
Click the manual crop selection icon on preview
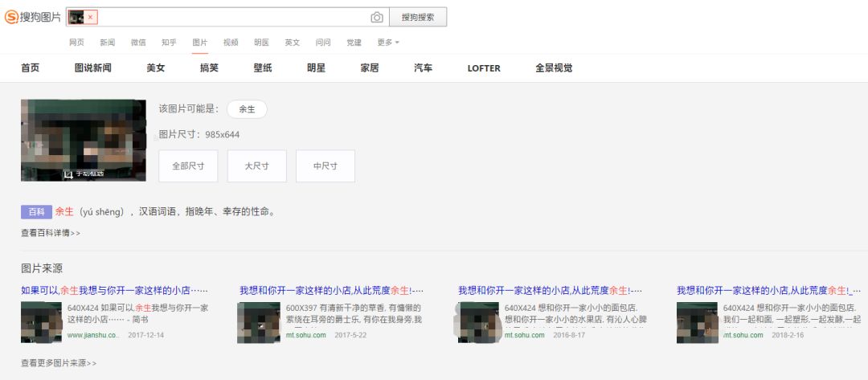click(68, 174)
